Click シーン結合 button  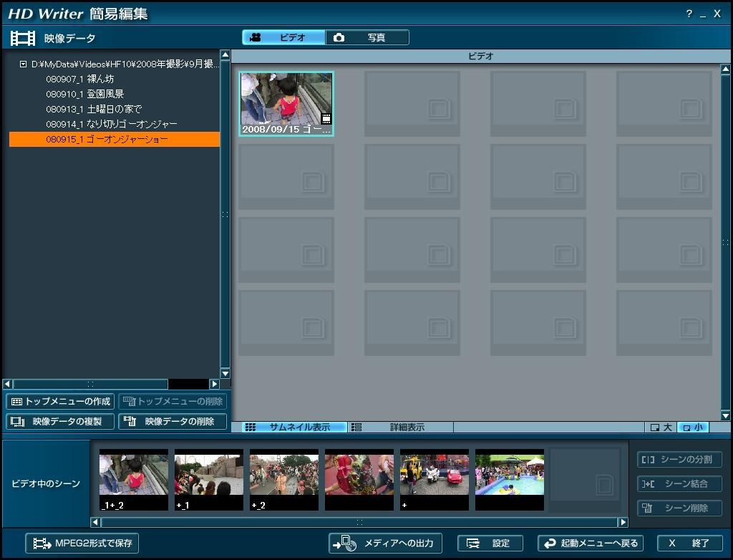click(679, 484)
